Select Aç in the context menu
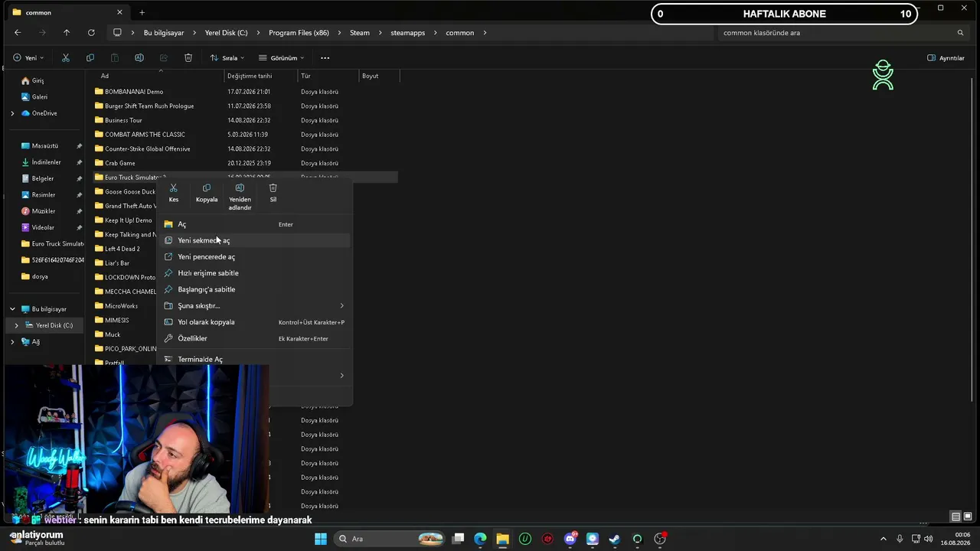The width and height of the screenshot is (980, 551). point(255,224)
